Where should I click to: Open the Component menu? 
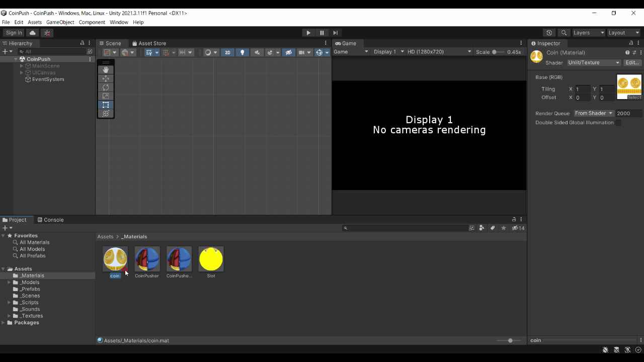(x=92, y=22)
